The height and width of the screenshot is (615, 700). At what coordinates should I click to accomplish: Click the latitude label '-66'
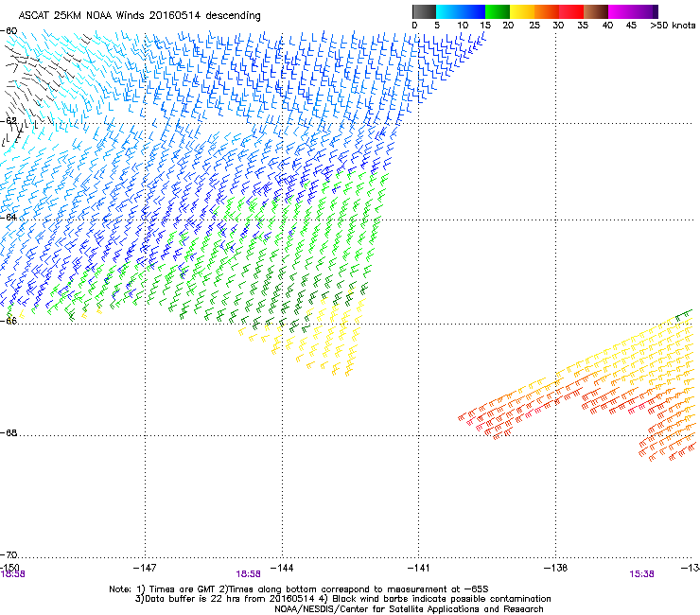9,321
